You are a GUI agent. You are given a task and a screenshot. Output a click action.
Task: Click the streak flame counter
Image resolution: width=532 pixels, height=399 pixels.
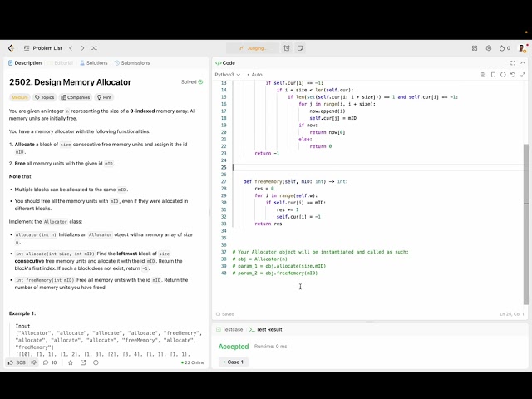[x=505, y=48]
